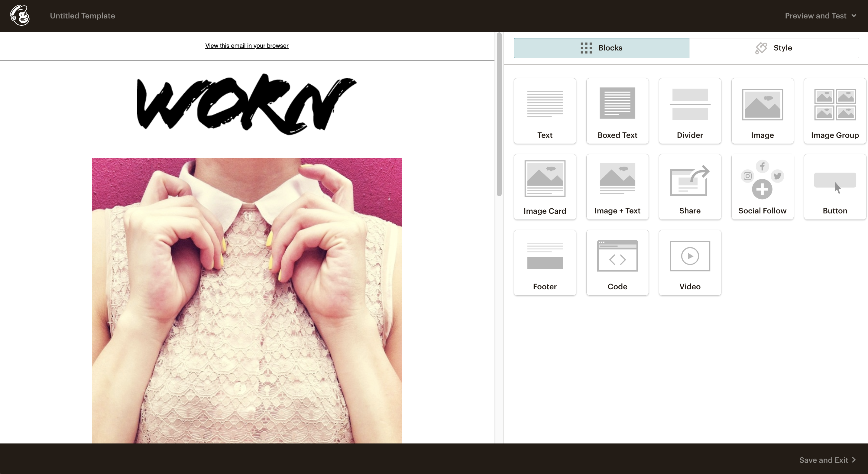Choose the Boxed Text block
Screen dimensions: 868x474
[617, 111]
